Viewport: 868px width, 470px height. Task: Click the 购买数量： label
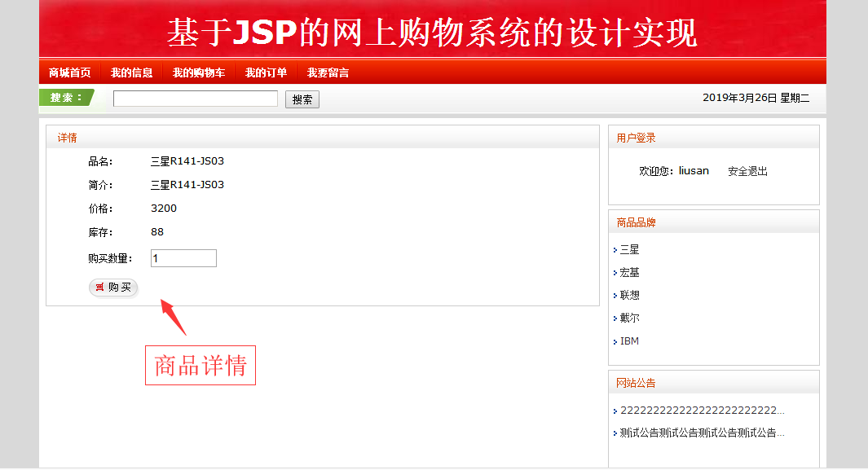(x=110, y=258)
